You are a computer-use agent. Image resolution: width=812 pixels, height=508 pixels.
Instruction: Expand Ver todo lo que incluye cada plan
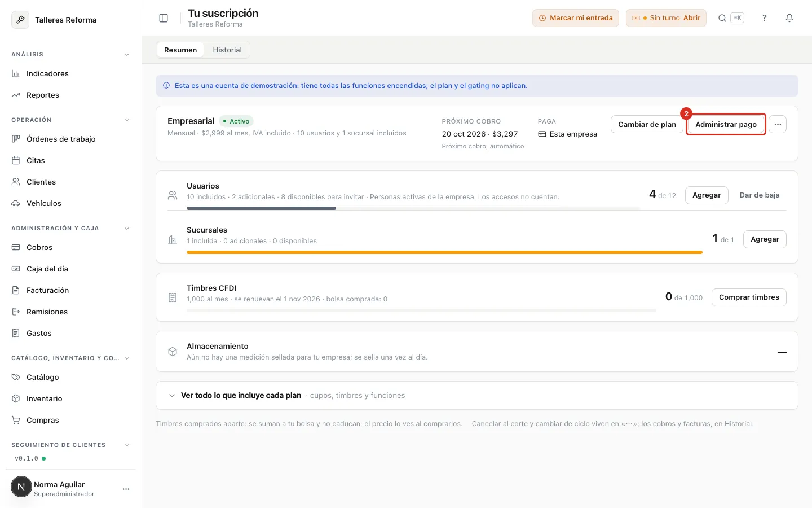(476, 395)
